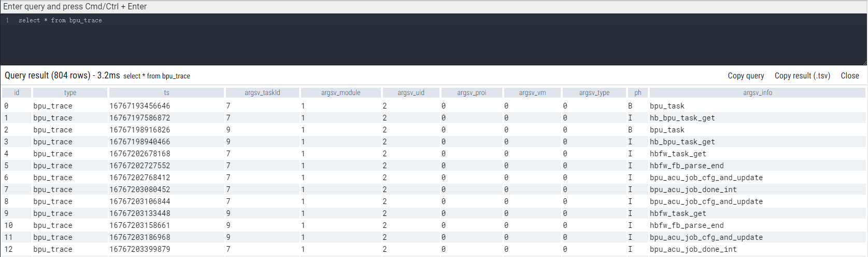
Task: Click Copy result (.tsv) button
Action: [802, 76]
